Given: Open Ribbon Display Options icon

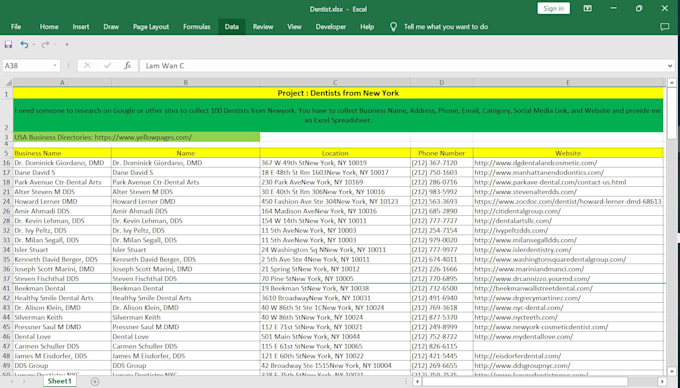Looking at the screenshot, I should [587, 8].
